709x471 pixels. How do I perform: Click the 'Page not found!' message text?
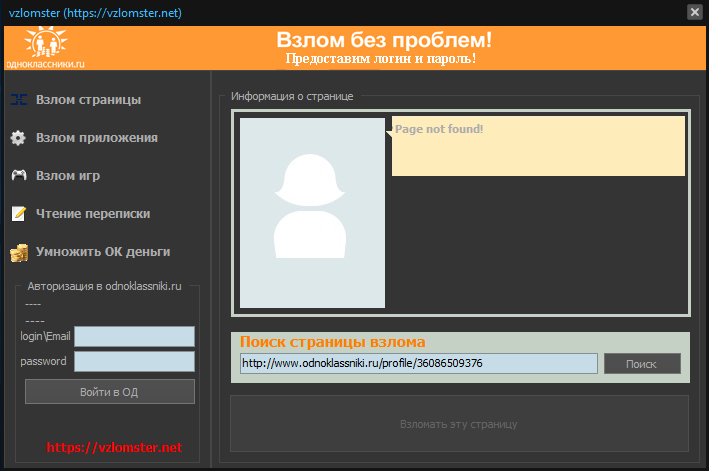click(x=439, y=129)
